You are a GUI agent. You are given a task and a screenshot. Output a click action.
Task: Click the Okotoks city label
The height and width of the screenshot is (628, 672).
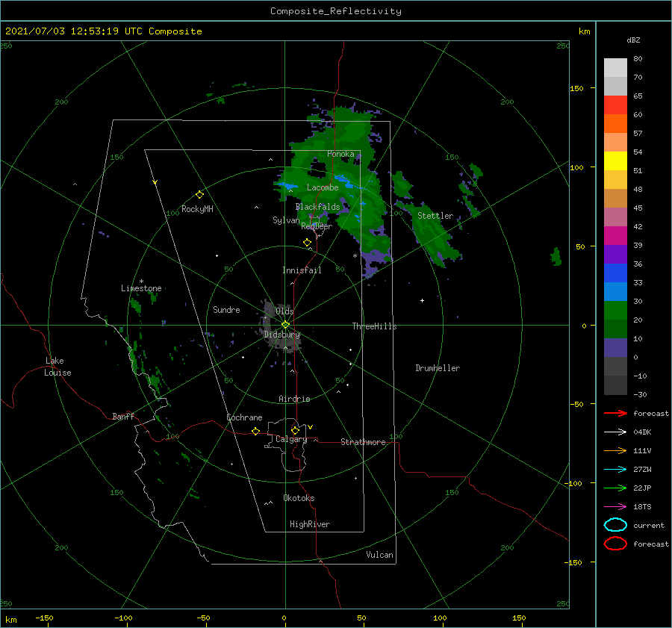pyautogui.click(x=299, y=498)
